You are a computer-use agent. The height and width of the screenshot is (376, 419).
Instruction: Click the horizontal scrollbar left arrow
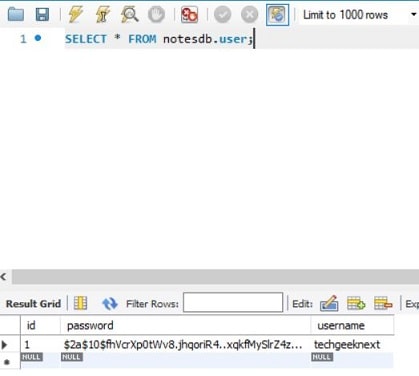(x=4, y=276)
